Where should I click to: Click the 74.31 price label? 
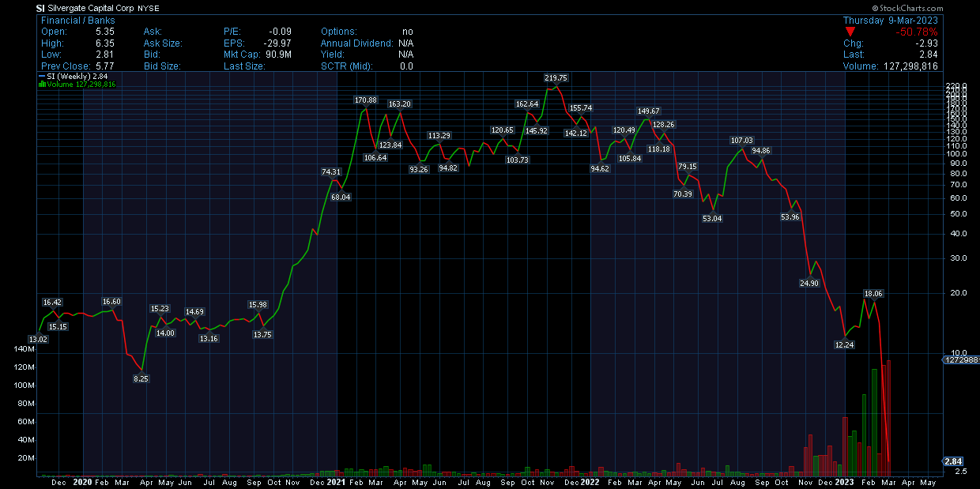click(x=331, y=171)
